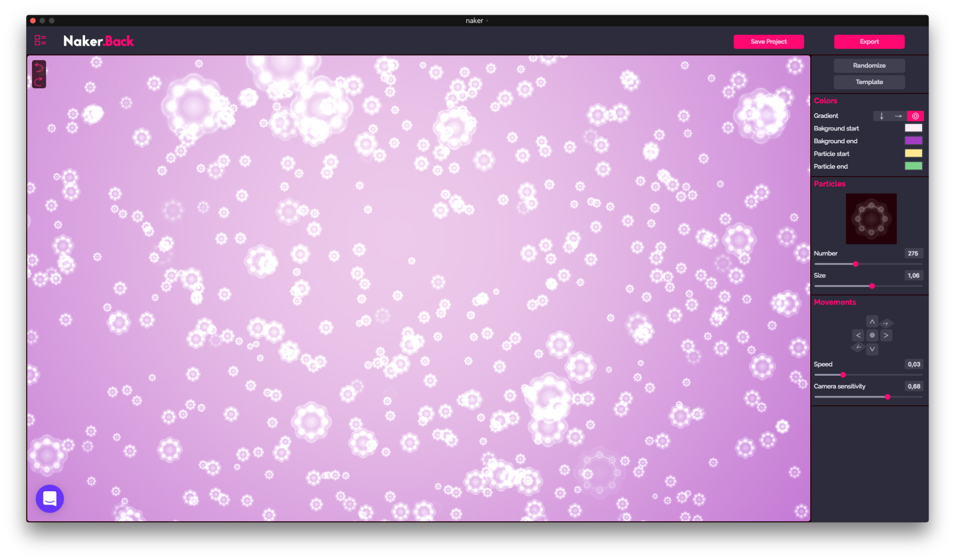This screenshot has width=955, height=560.
Task: Drag the Number particles slider
Action: 855,264
